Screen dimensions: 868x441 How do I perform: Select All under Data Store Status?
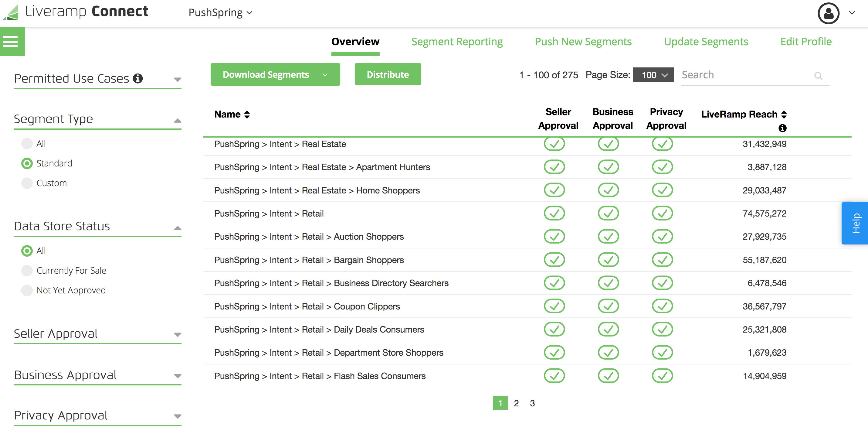27,251
